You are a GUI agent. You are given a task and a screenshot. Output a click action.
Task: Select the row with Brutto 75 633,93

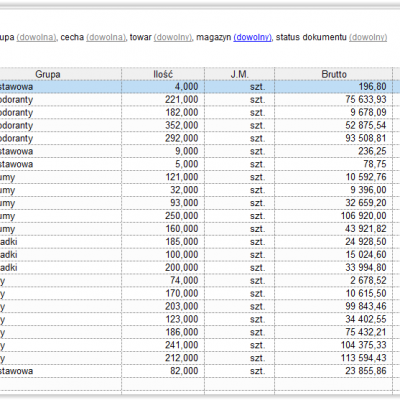[200, 100]
